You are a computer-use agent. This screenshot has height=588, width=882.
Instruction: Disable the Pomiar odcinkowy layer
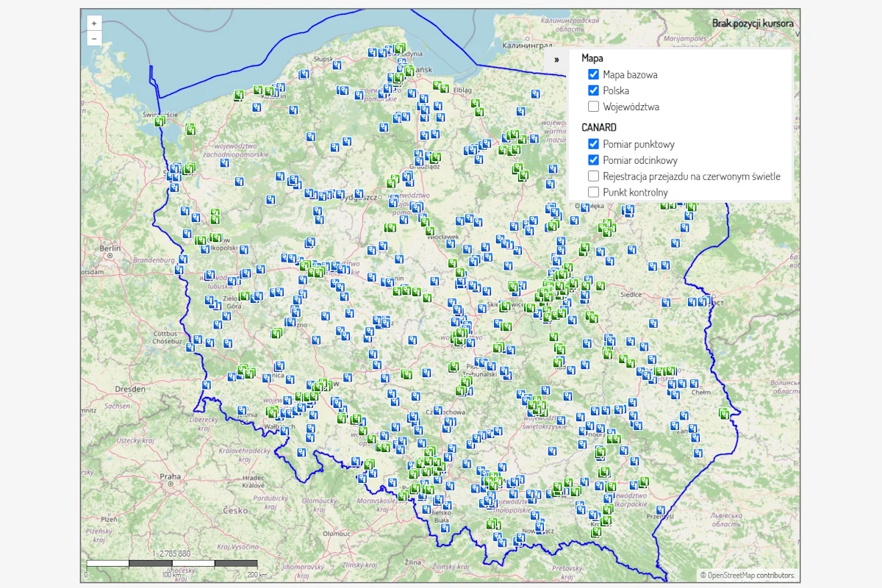tap(594, 160)
